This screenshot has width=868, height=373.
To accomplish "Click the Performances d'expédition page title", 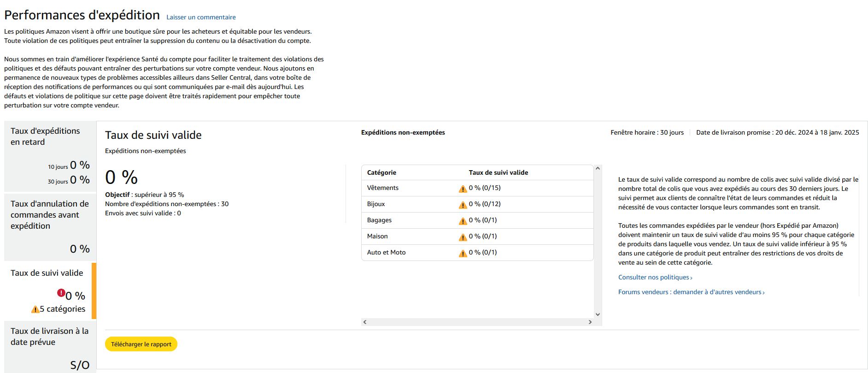I will click(82, 15).
